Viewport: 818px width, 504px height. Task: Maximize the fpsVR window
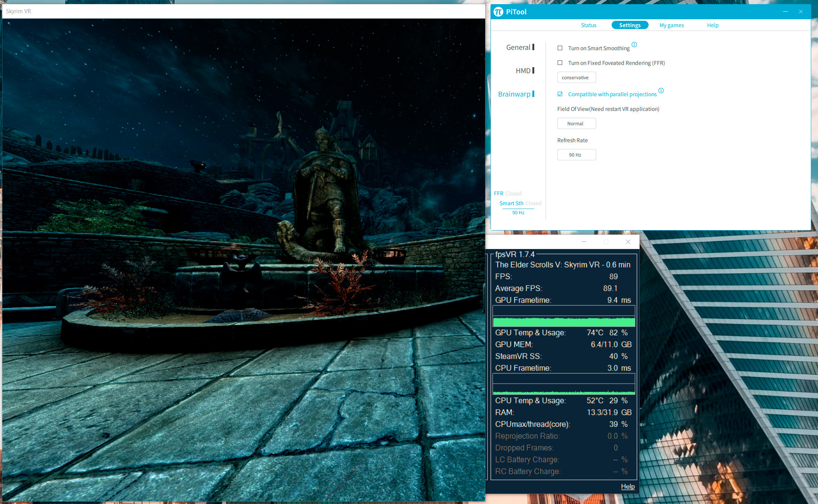pos(606,242)
